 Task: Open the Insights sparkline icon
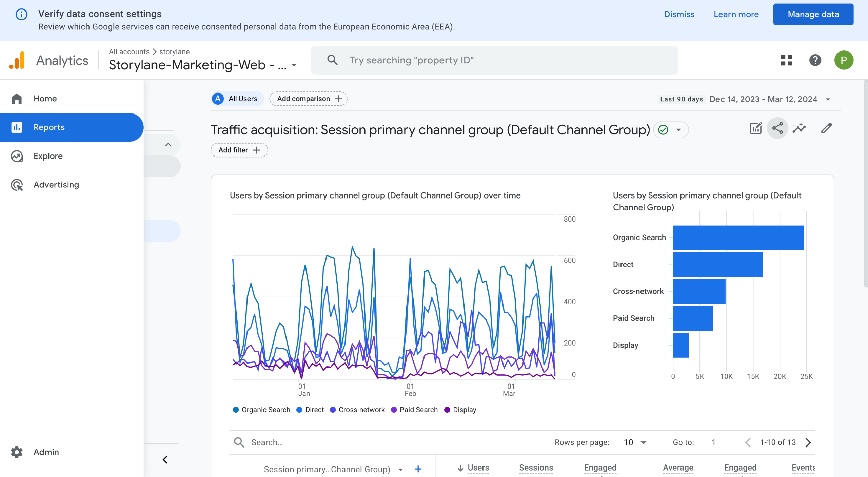[x=799, y=128]
